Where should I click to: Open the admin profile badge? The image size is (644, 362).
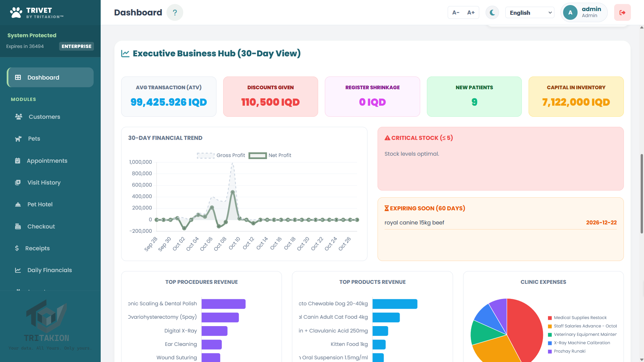(x=584, y=12)
